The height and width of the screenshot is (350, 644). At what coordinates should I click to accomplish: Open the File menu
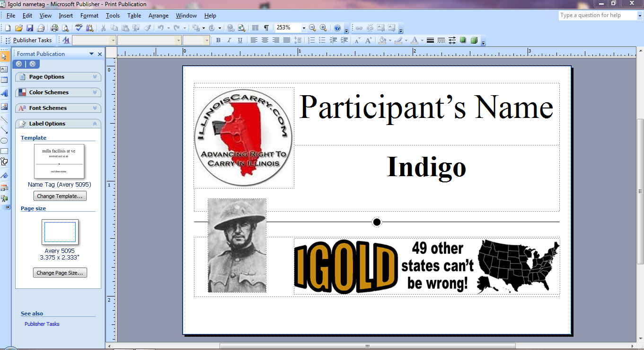pos(10,16)
